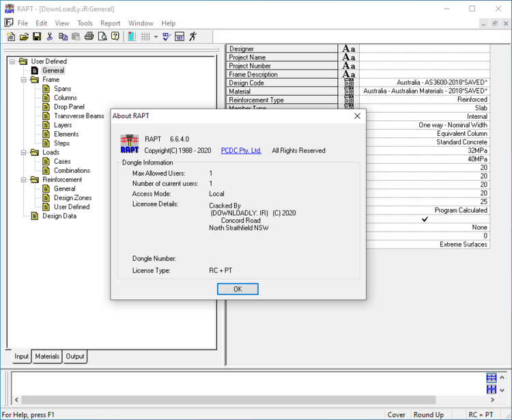The image size is (512, 420).
Task: Click the RAPT logo in the About dialog
Action: [130, 144]
